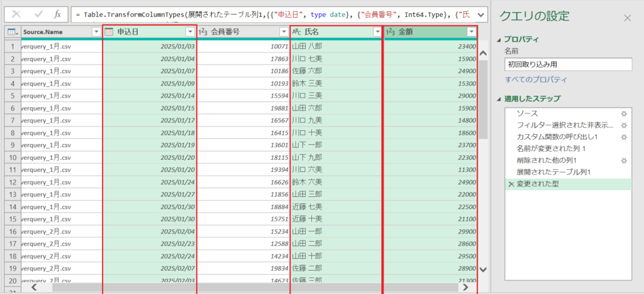The width and height of the screenshot is (644, 294).
Task: Select the 展開されたテーブル列1 step
Action: 553,172
